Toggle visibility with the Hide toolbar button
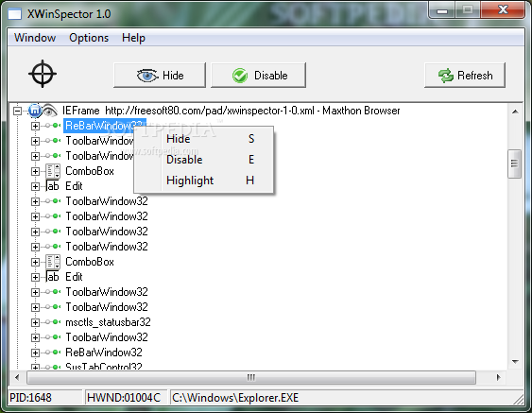This screenshot has width=532, height=413. pos(160,75)
